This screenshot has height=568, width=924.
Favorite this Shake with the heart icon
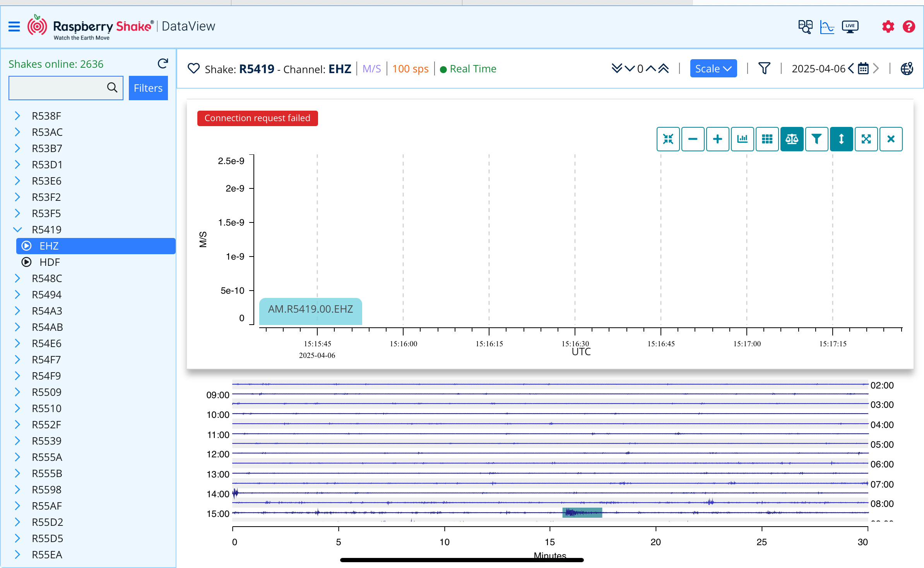193,68
